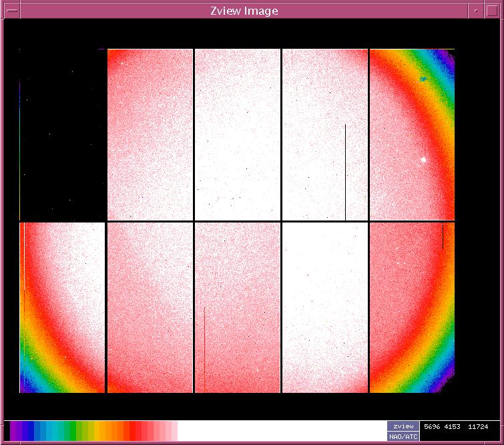The image size is (504, 445).
Task: Click the maximize square button in title bar
Action: point(492,11)
